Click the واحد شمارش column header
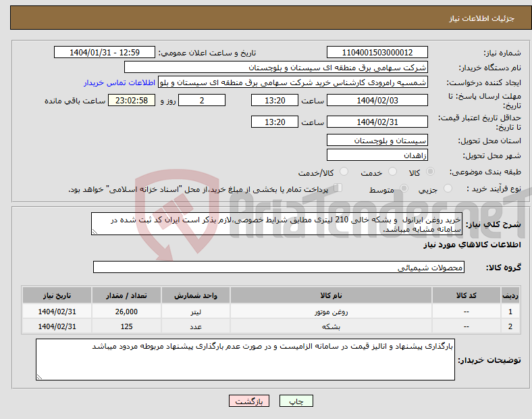Image resolution: width=532 pixels, height=419 pixels. [196, 295]
